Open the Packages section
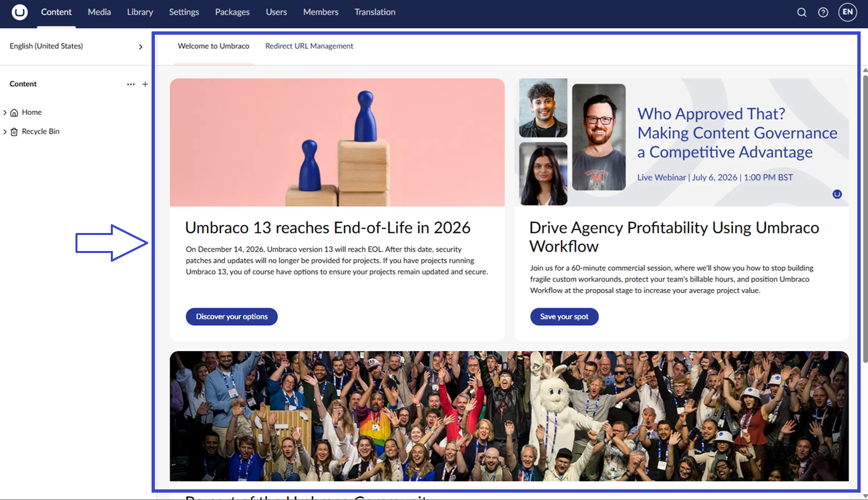Screen dimensions: 868x500 232,12
